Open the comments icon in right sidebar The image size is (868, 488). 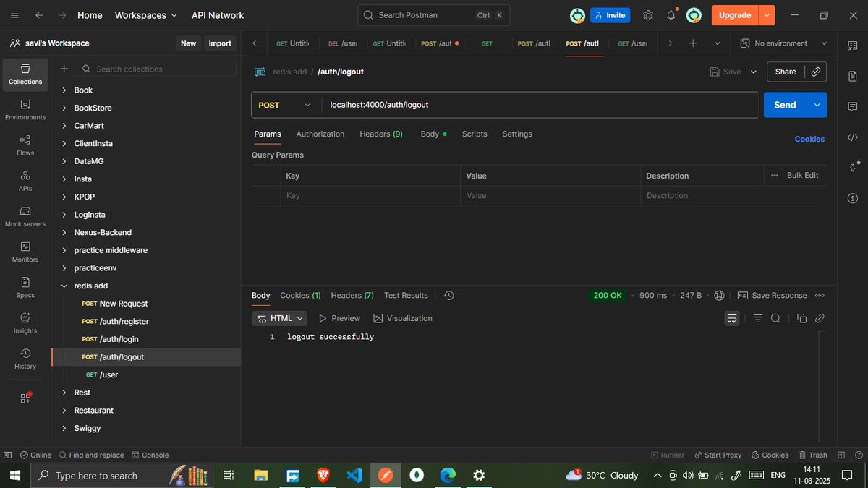point(853,106)
